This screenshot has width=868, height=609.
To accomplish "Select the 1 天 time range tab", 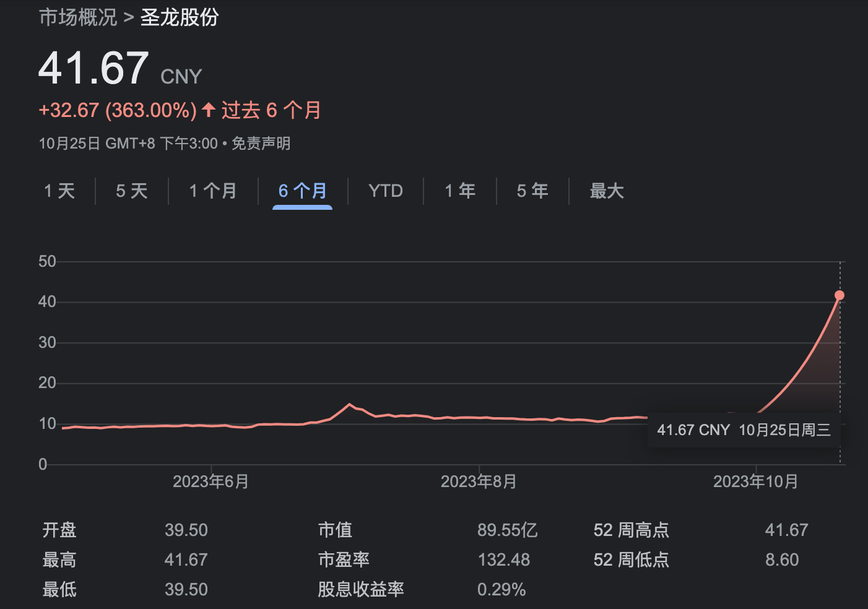I will pyautogui.click(x=59, y=191).
